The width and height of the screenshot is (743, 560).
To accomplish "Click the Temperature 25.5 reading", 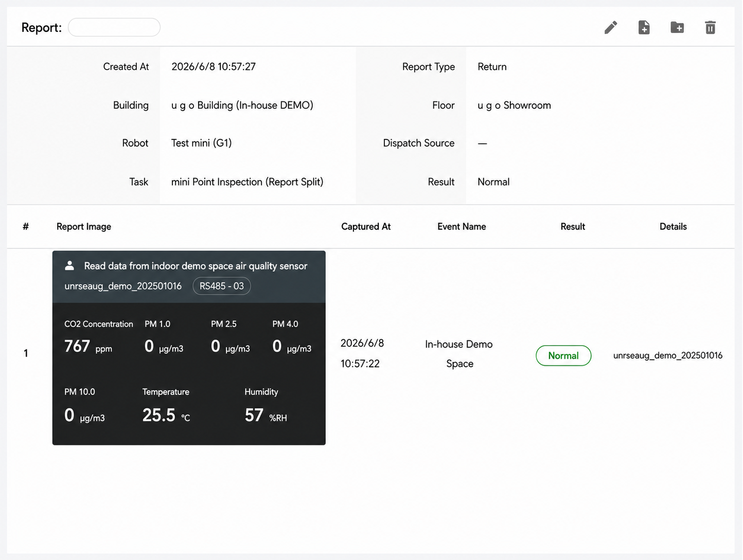I will [x=166, y=406].
